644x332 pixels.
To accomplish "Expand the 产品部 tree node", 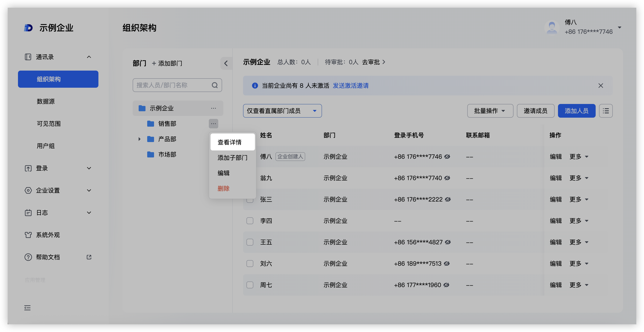I will 139,139.
